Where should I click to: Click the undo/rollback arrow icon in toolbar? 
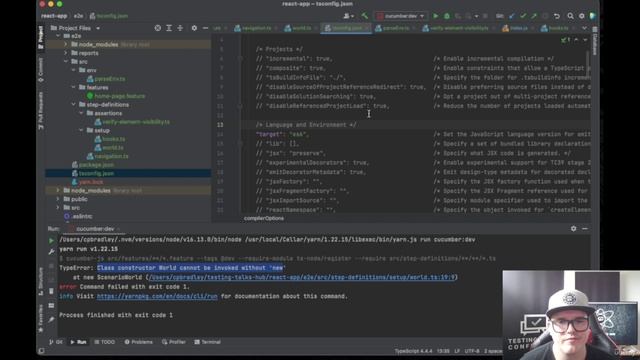[x=557, y=16]
